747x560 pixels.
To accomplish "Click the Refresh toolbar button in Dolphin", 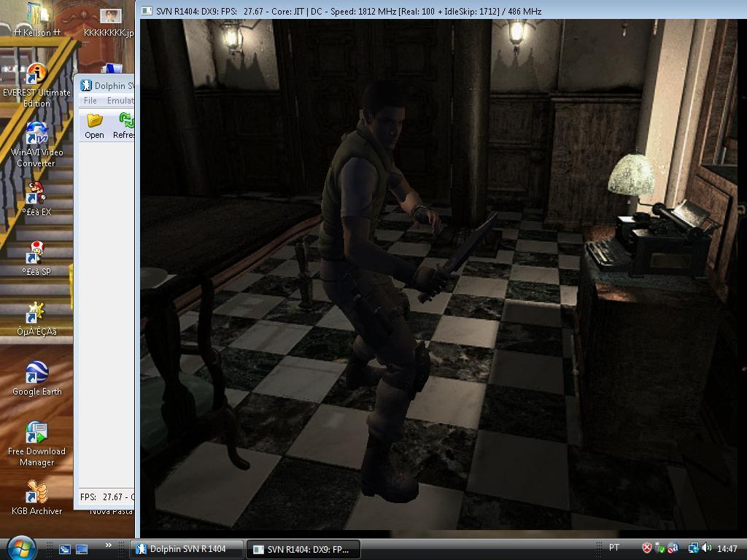I will (123, 126).
